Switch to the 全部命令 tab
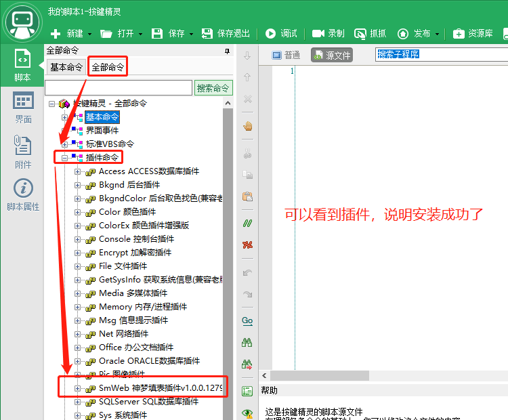Image resolution: width=508 pixels, height=420 pixels. (108, 67)
